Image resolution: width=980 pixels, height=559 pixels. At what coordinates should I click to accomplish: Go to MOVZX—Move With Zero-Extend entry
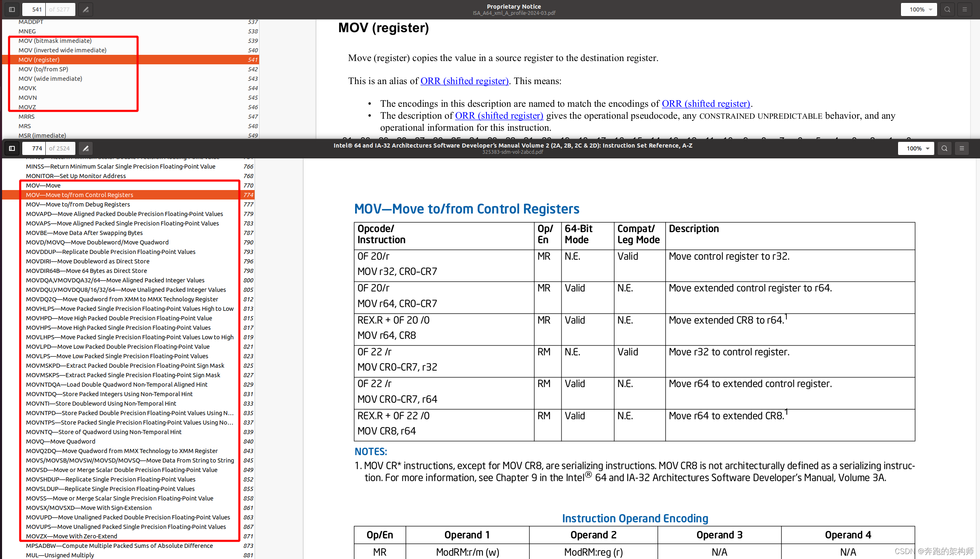pyautogui.click(x=71, y=536)
